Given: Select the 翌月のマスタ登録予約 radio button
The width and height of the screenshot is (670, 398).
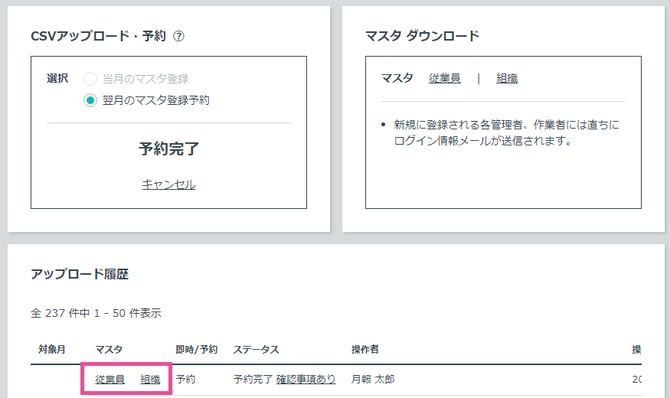Looking at the screenshot, I should (x=90, y=100).
